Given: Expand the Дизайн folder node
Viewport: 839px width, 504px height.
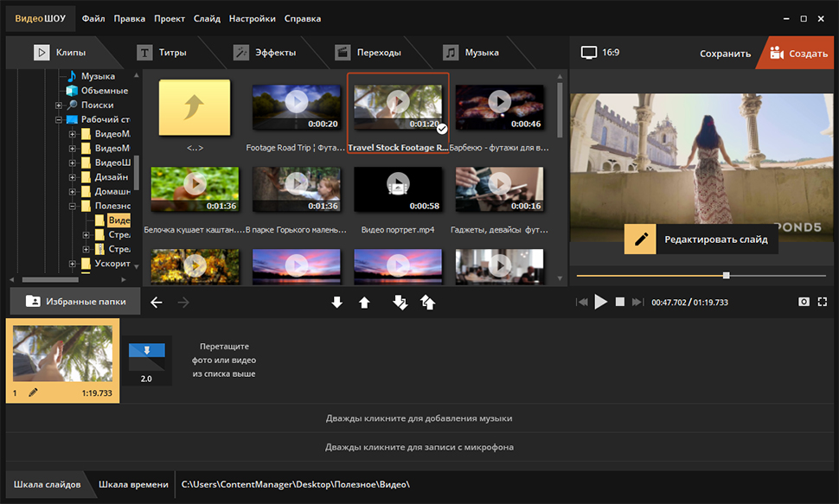Looking at the screenshot, I should pos(73,177).
